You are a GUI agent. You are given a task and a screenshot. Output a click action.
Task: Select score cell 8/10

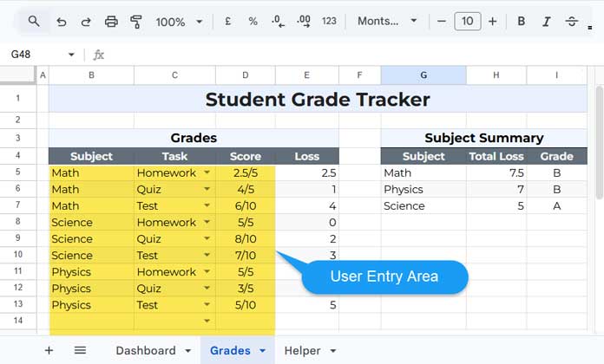click(x=246, y=239)
